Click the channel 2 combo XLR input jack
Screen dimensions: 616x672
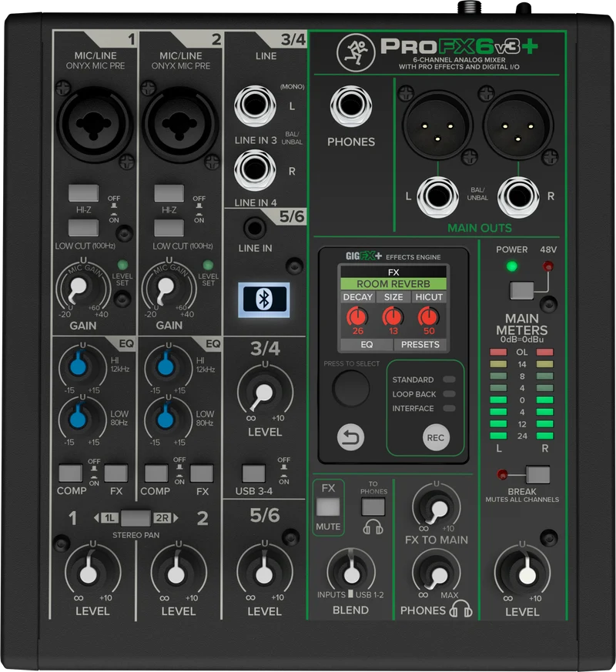tap(180, 124)
